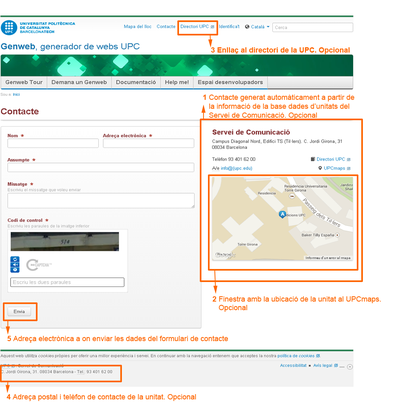The width and height of the screenshot is (400, 410).
Task: Open the Genweb Tour tab
Action: (24, 82)
